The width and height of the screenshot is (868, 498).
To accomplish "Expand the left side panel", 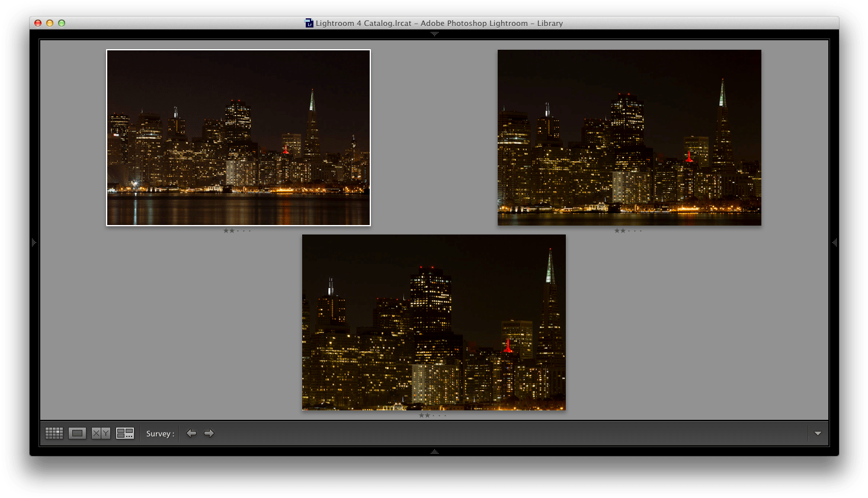I will pyautogui.click(x=34, y=242).
